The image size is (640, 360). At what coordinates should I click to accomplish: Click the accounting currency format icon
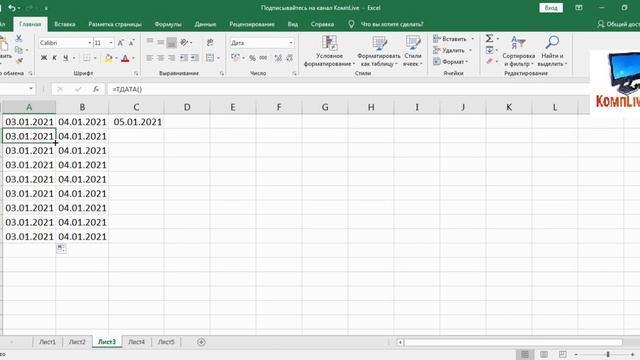click(235, 58)
